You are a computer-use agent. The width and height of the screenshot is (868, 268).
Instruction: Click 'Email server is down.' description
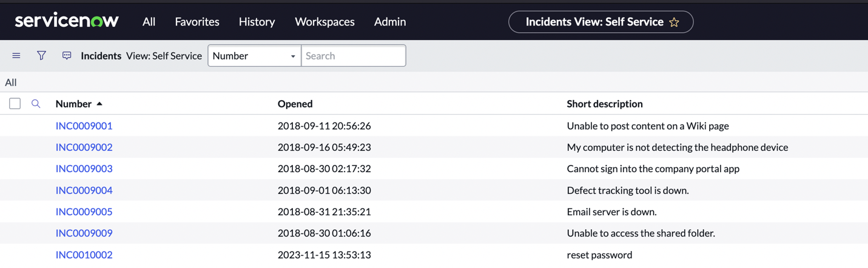611,212
